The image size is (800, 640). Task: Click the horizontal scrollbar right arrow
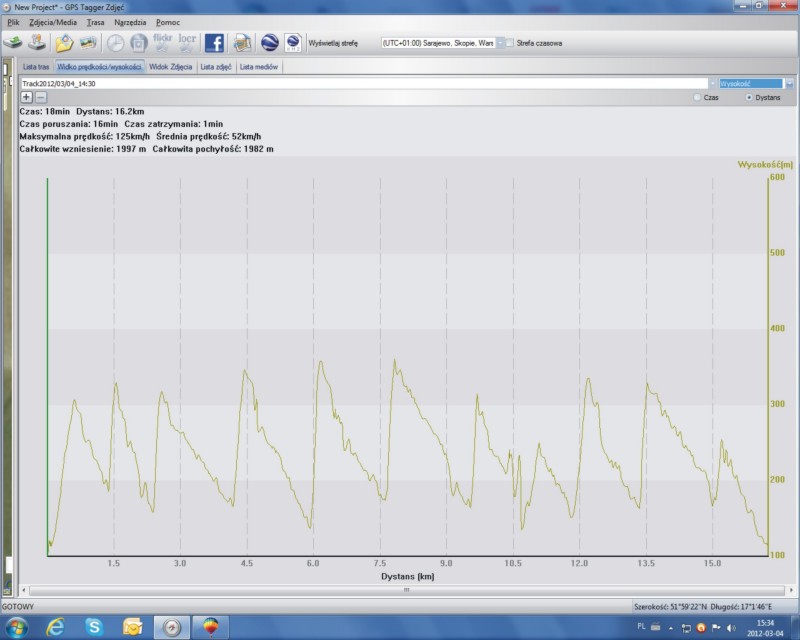(791, 590)
